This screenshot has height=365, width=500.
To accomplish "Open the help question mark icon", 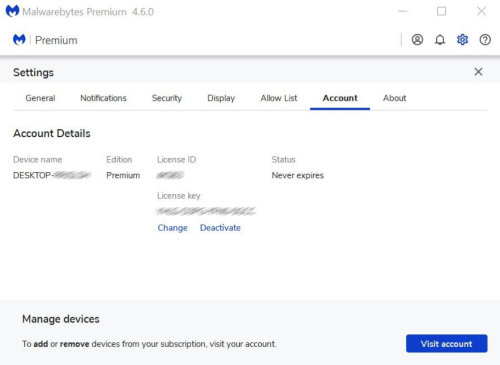I will coord(485,40).
